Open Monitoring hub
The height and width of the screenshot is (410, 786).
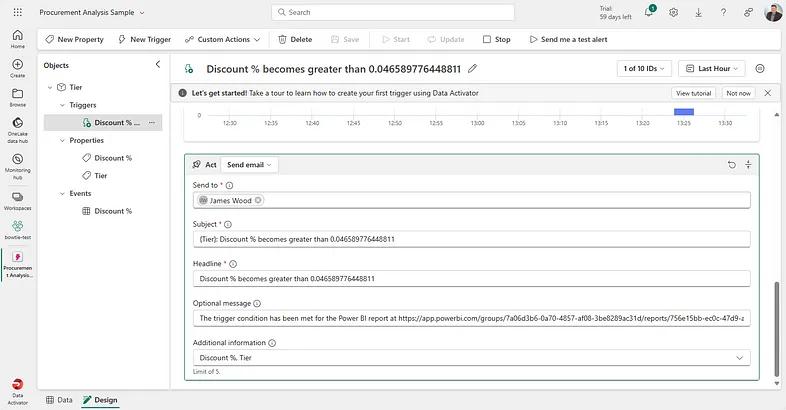[x=18, y=166]
